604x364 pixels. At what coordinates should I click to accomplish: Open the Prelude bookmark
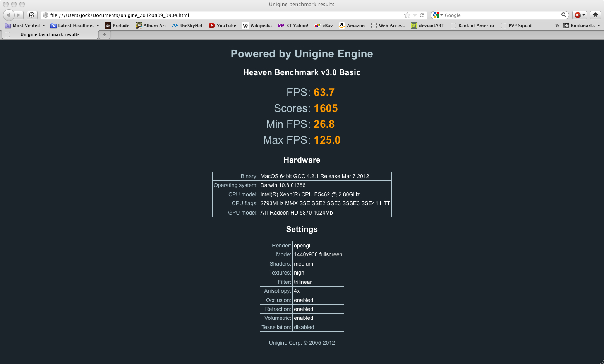[117, 26]
